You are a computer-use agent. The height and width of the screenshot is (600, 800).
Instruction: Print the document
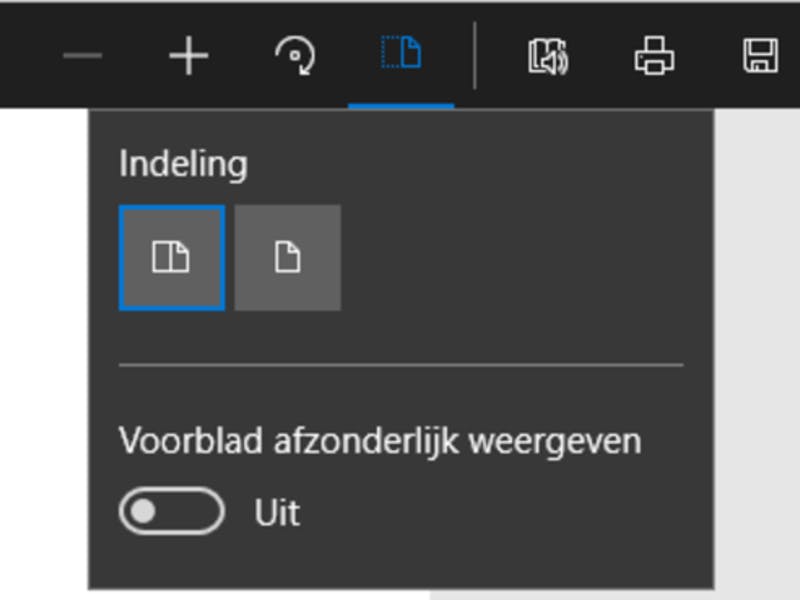click(654, 56)
